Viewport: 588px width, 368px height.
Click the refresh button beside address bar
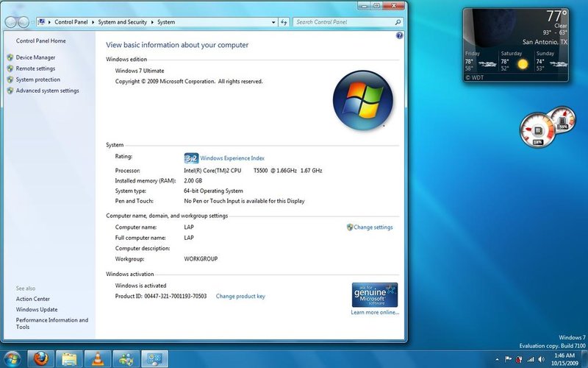coord(284,22)
